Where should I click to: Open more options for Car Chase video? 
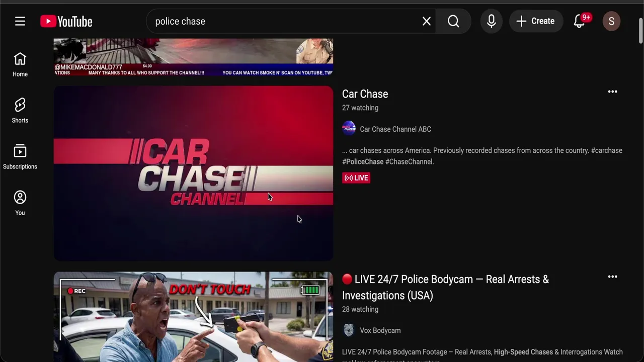612,92
